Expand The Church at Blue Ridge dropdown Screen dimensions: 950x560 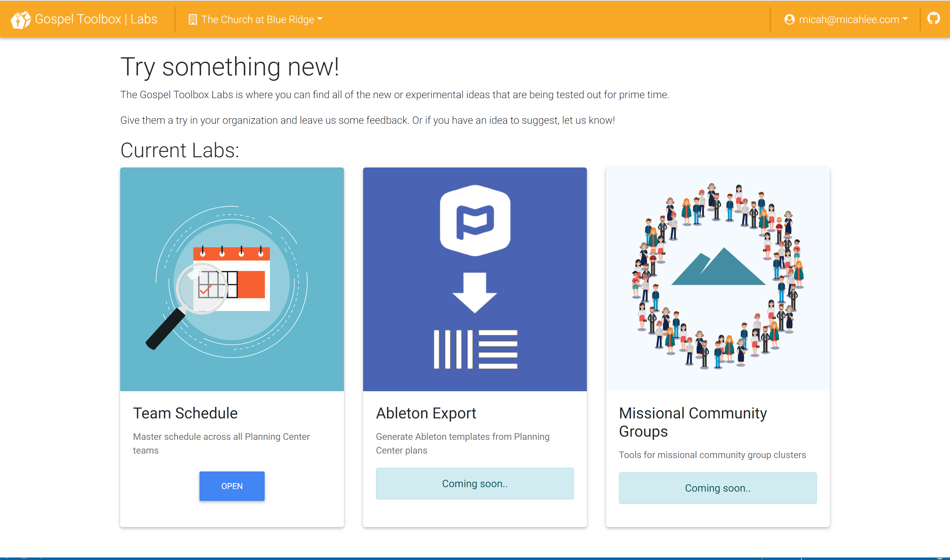point(255,19)
